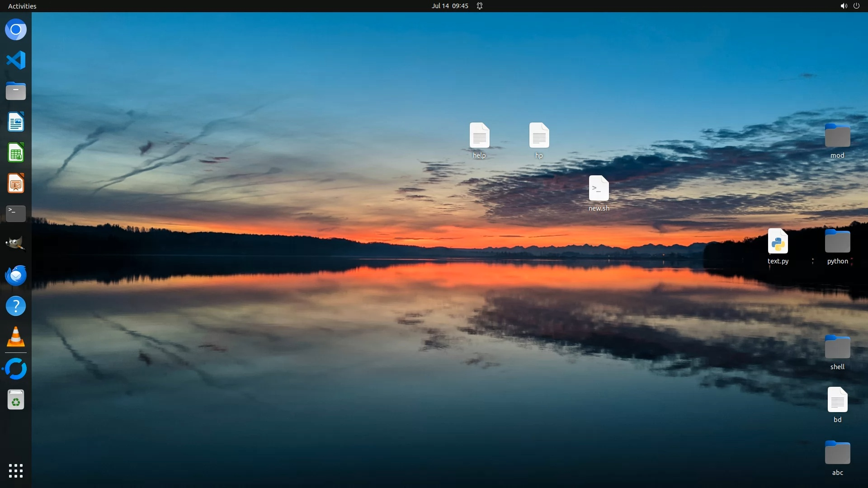The height and width of the screenshot is (488, 868).
Task: Show applications grid button
Action: [x=16, y=471]
